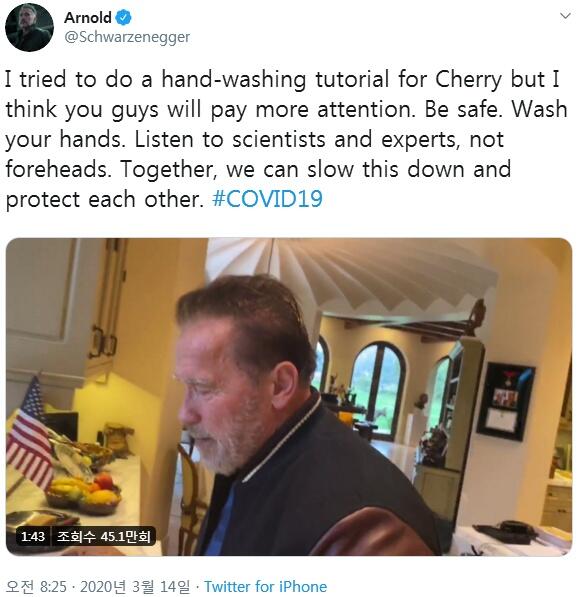Image resolution: width=577 pixels, height=597 pixels.
Task: Open Arnold's profile avatar picture
Action: (29, 27)
